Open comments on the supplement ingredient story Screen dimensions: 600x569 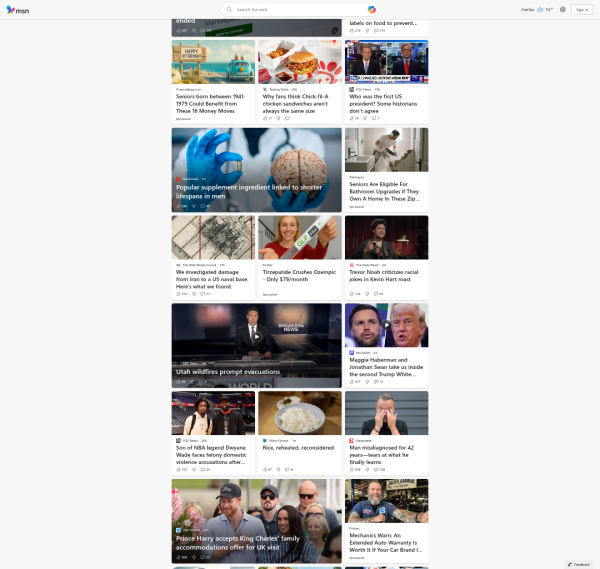coord(203,206)
